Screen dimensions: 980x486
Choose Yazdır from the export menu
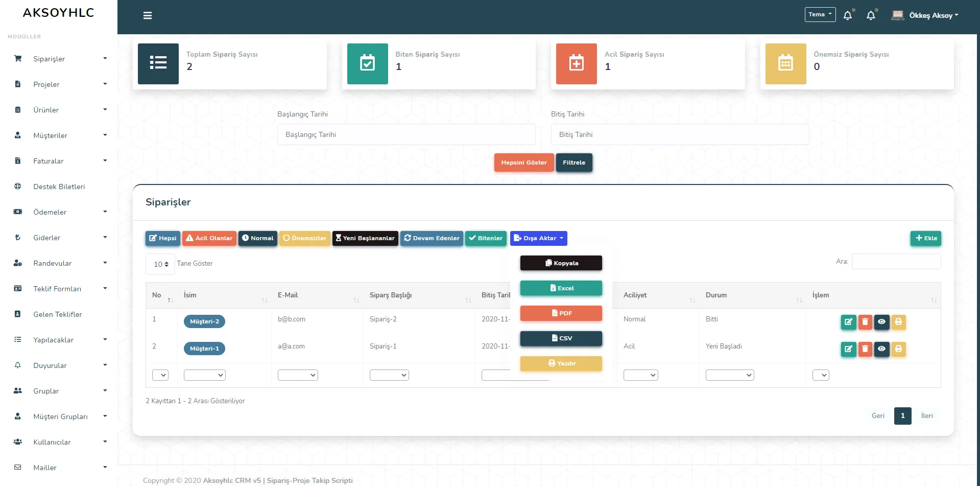pyautogui.click(x=561, y=363)
